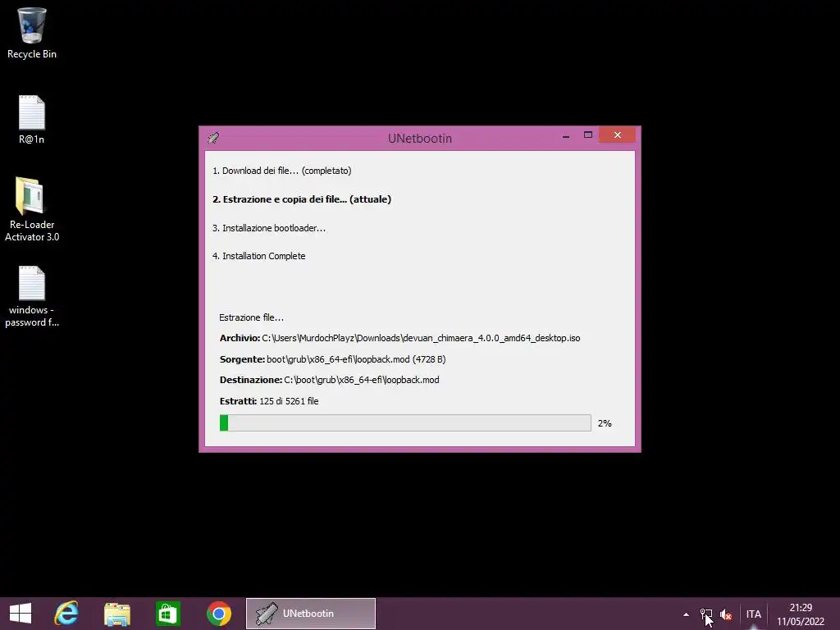Image resolution: width=840 pixels, height=630 pixels.
Task: Open the clock showing 21:29
Action: (x=801, y=614)
